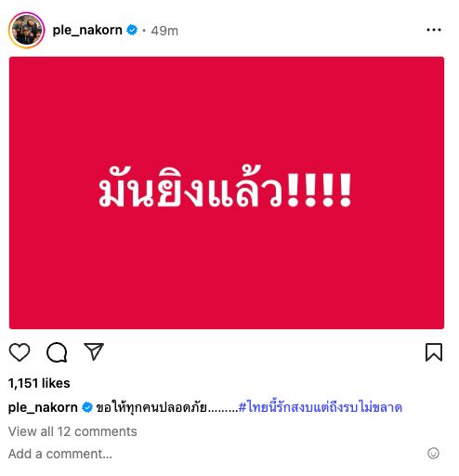
Task: Open the blue Thai hashtag in caption
Action: tap(321, 407)
